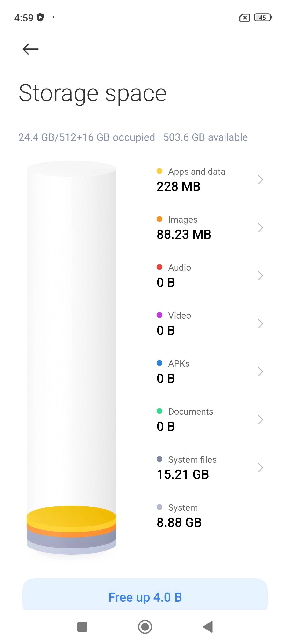Open the Documents storage entry
The height and width of the screenshot is (644, 290).
210,419
